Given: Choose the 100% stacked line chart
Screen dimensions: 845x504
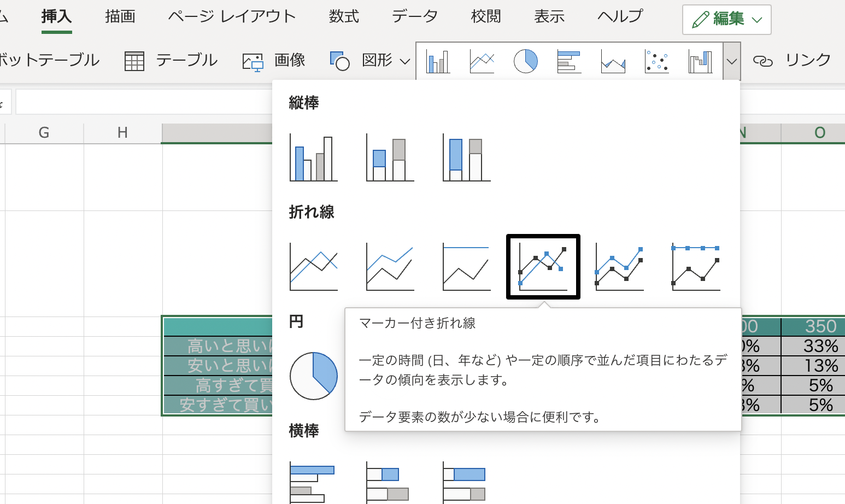Looking at the screenshot, I should click(466, 267).
